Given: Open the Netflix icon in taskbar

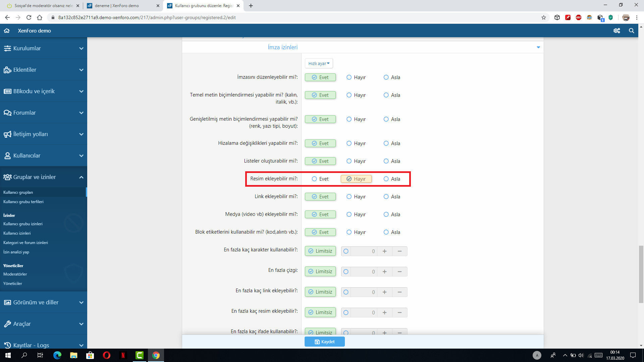Looking at the screenshot, I should (123, 355).
